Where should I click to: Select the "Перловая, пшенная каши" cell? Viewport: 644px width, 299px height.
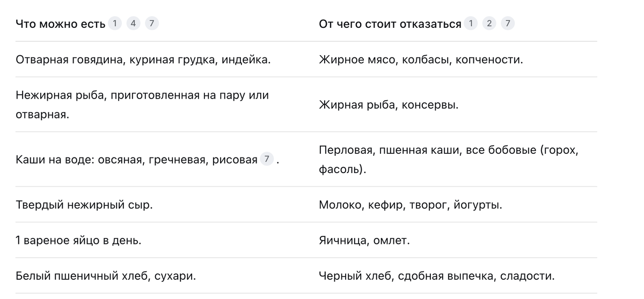[449, 160]
